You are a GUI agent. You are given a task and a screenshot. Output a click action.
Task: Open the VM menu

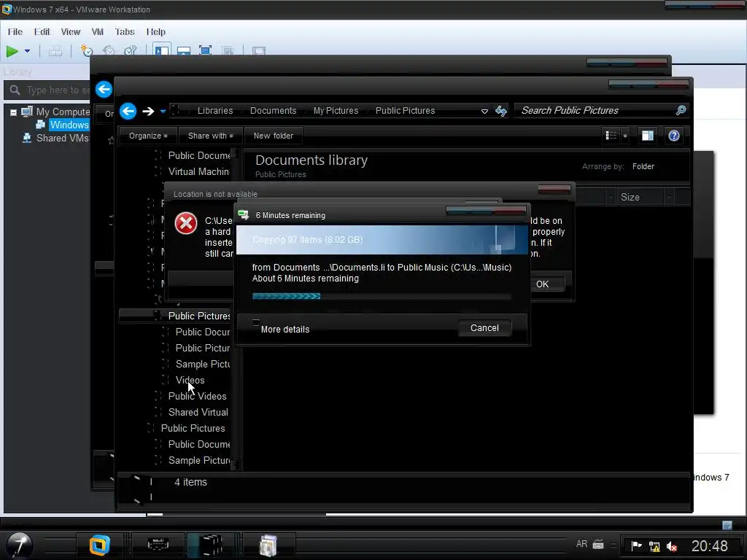point(98,32)
